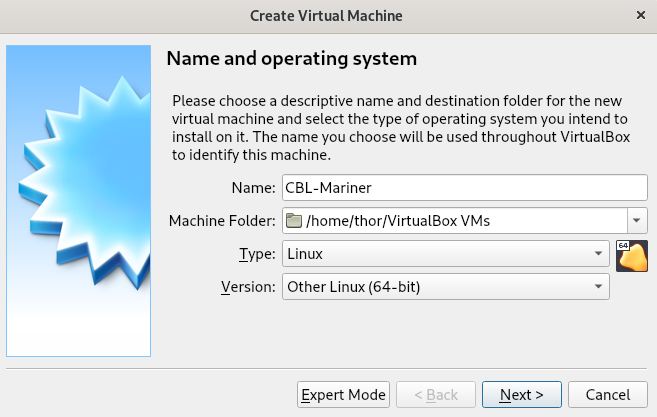
Task: Click the /home/thor/VirtualBox VMs path text
Action: click(398, 220)
